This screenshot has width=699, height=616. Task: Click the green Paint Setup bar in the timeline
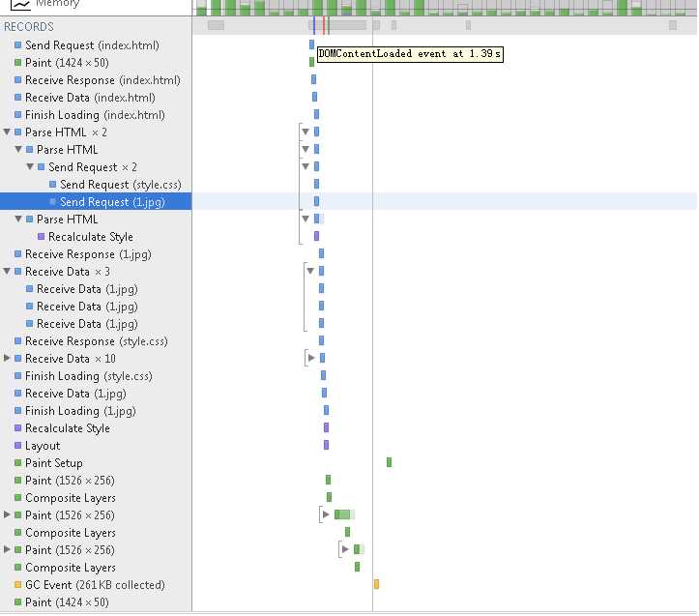(390, 462)
